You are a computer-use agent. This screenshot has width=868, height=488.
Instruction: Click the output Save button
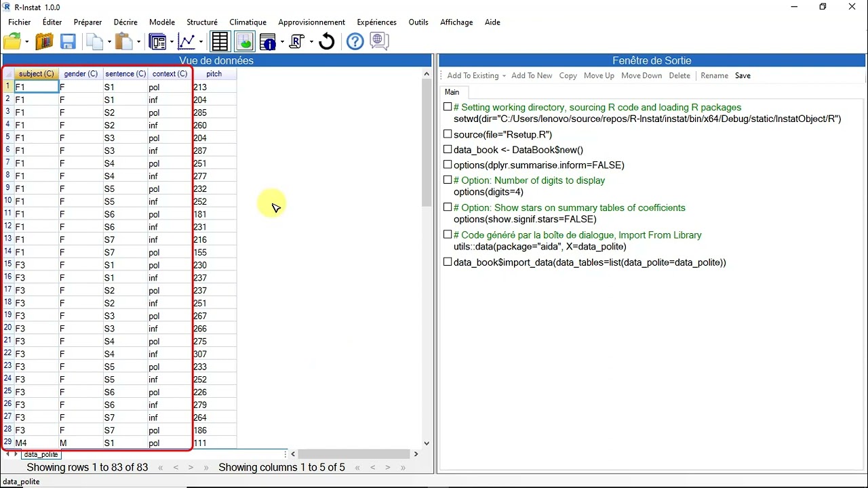[743, 76]
